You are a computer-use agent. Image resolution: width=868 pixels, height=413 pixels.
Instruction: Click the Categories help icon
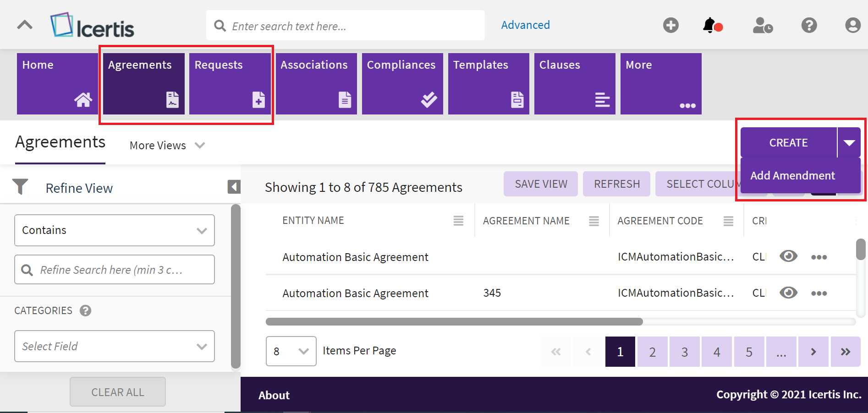[85, 311]
